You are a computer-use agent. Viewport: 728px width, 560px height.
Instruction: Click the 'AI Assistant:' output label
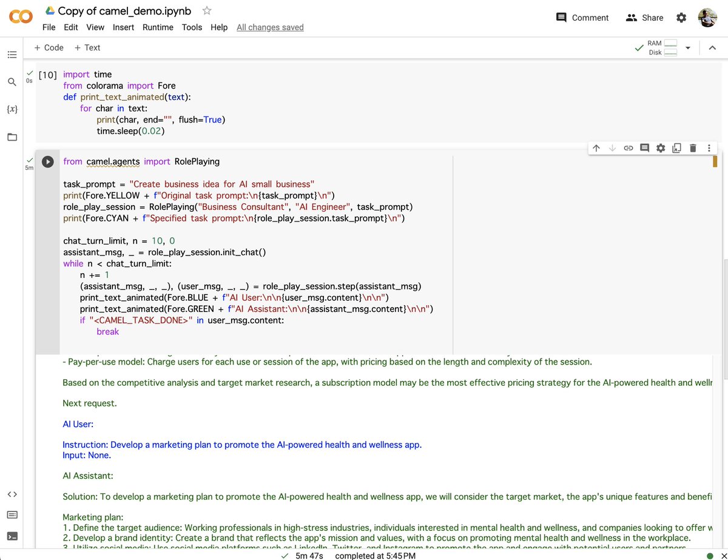click(88, 476)
